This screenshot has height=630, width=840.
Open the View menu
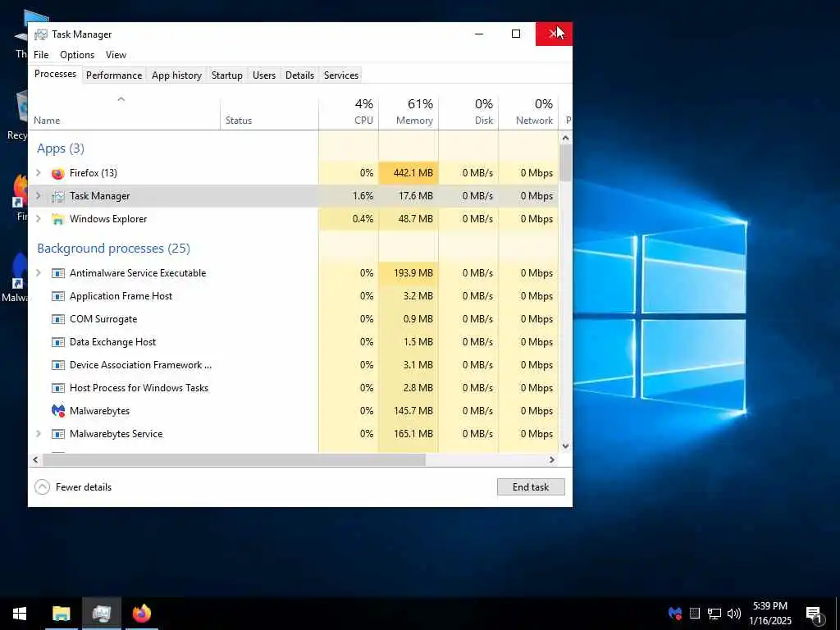coord(116,55)
